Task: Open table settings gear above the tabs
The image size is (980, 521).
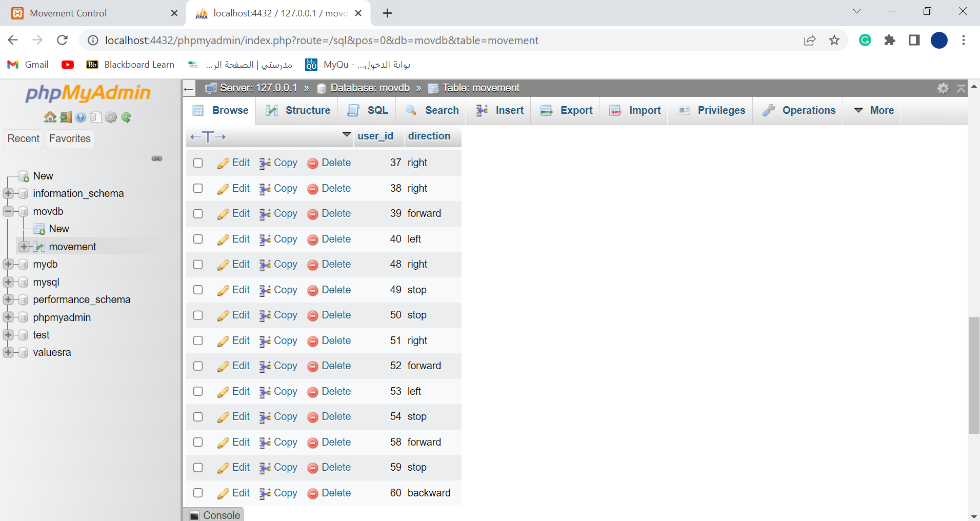Action: pos(943,88)
